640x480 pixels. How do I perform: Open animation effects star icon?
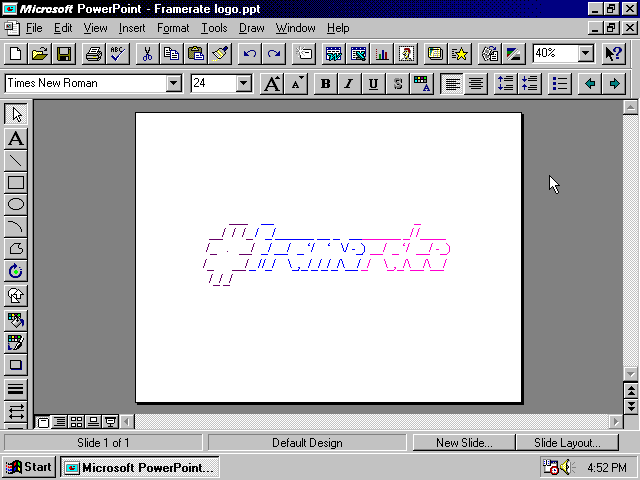click(x=460, y=53)
